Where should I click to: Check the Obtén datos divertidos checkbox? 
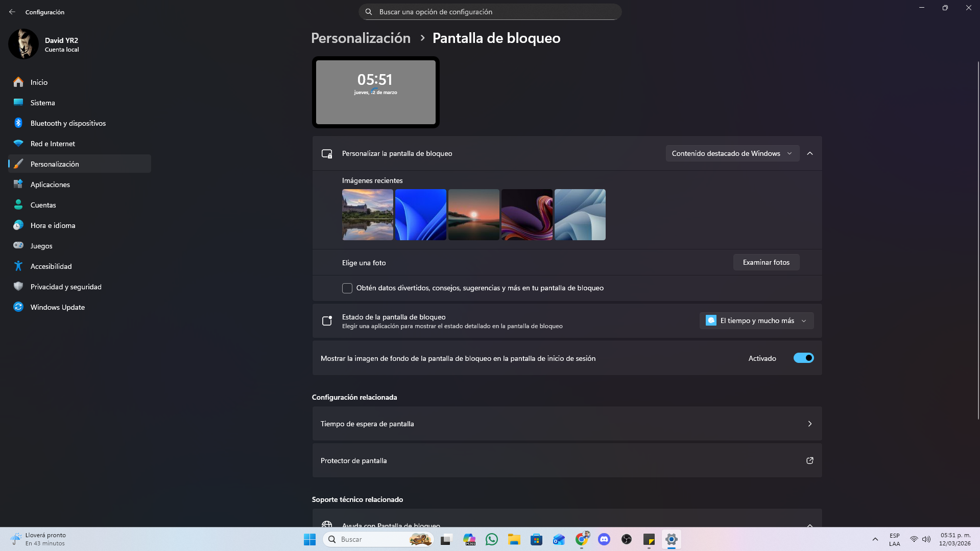tap(347, 288)
